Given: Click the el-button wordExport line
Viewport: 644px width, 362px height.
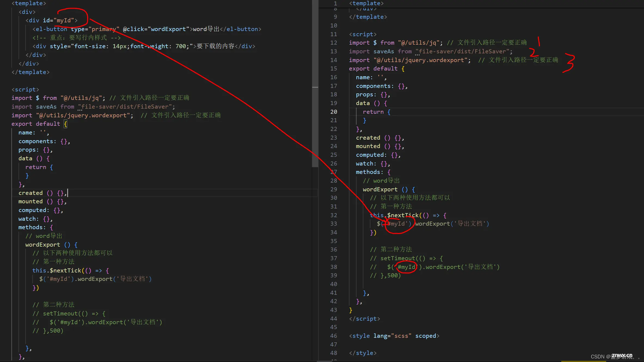Looking at the screenshot, I should pos(147,29).
